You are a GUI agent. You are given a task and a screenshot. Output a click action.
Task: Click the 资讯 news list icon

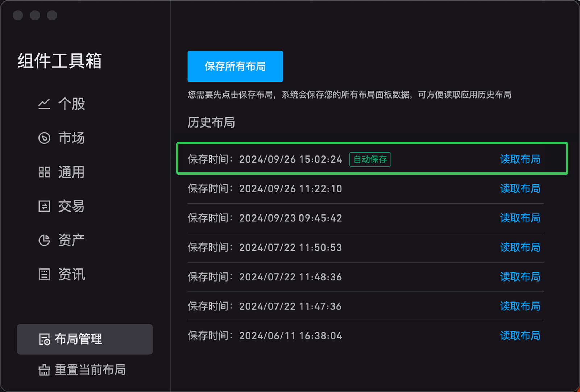[x=44, y=274]
